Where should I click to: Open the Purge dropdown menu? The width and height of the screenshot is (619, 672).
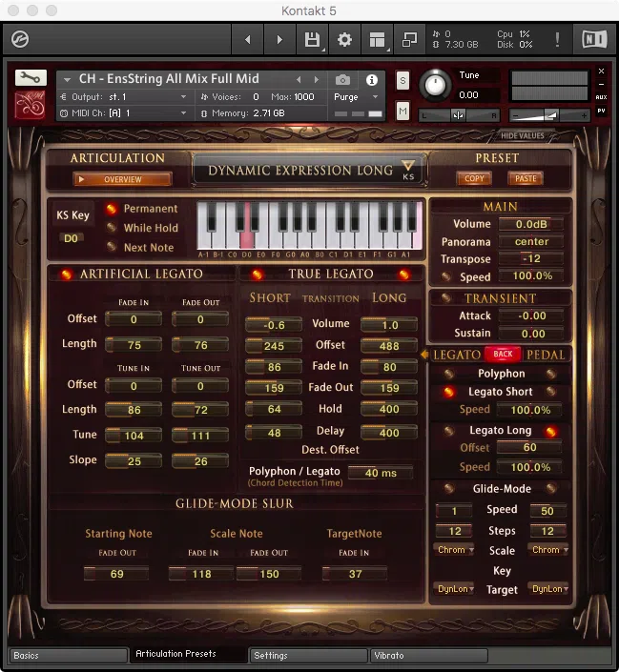pos(357,97)
